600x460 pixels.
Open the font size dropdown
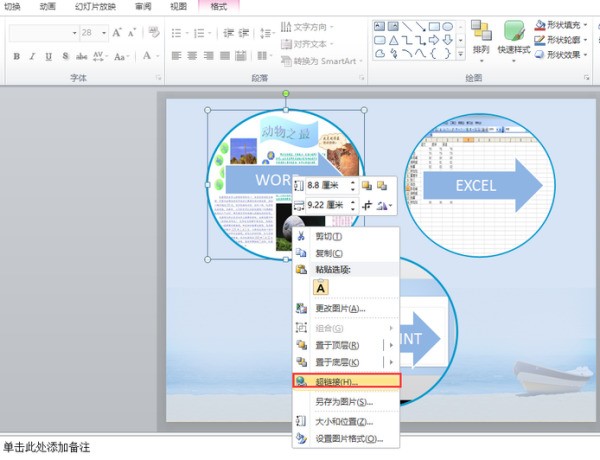point(102,33)
